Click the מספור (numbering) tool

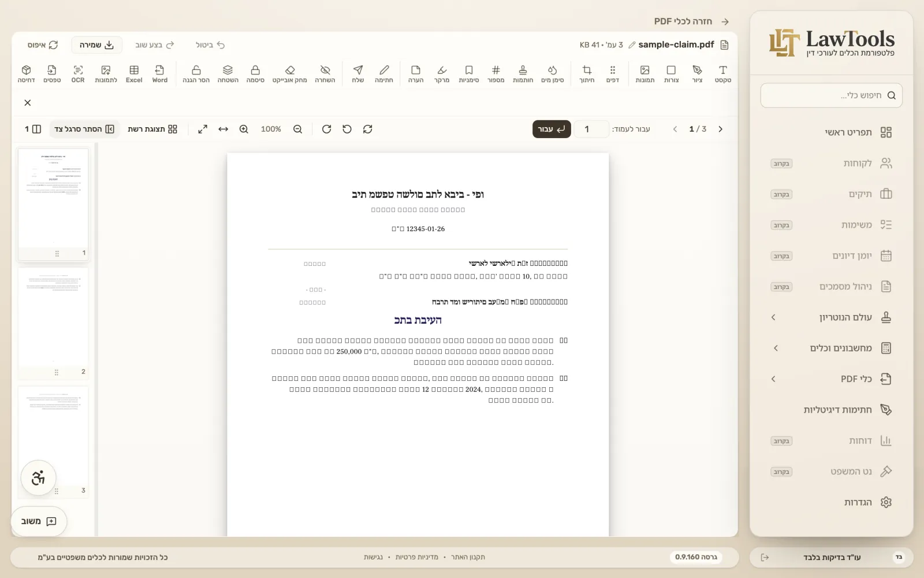click(x=495, y=74)
